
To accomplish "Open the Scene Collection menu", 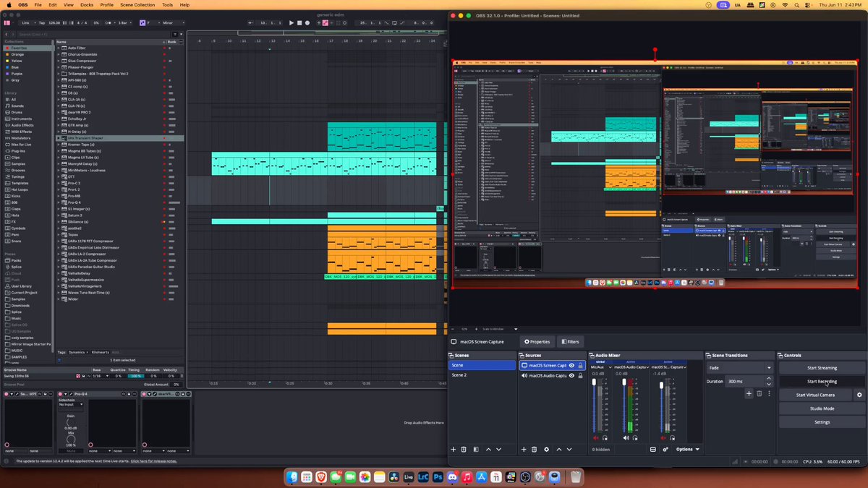I will (x=137, y=4).
